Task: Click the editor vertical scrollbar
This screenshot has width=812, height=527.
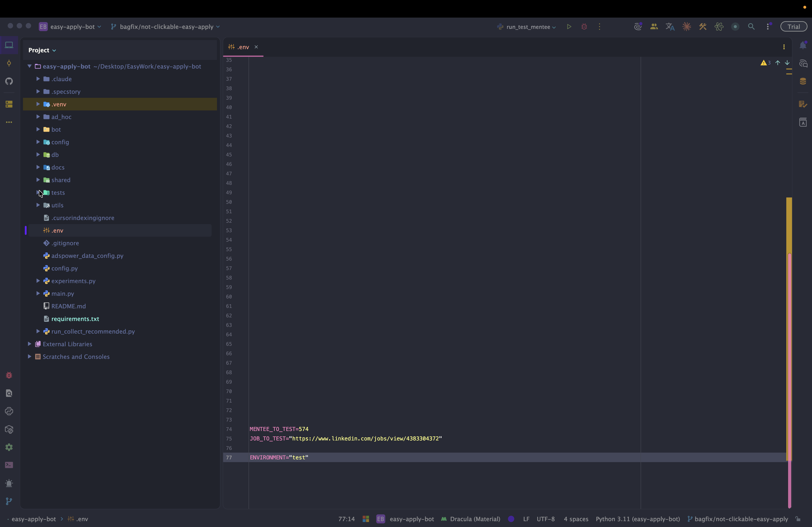Action: [x=789, y=341]
